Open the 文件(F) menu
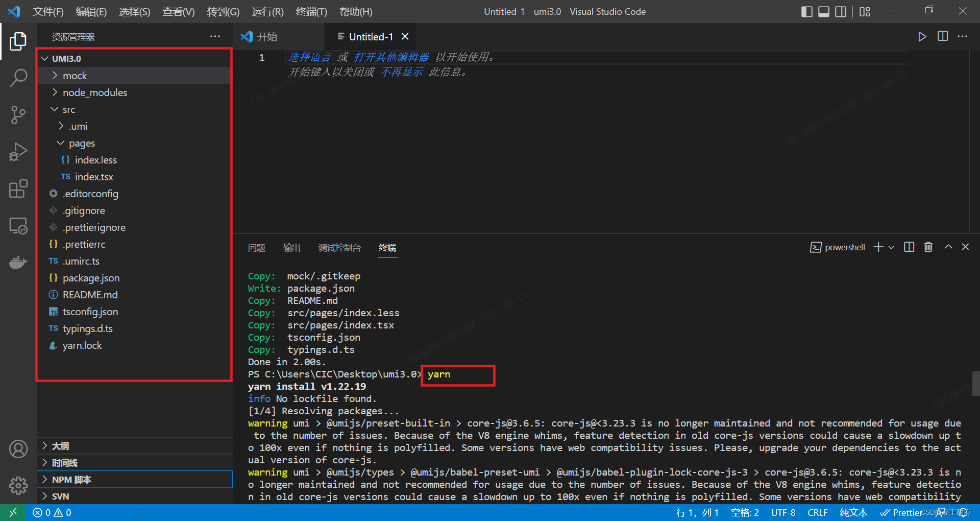Image resolution: width=980 pixels, height=521 pixels. pyautogui.click(x=48, y=11)
